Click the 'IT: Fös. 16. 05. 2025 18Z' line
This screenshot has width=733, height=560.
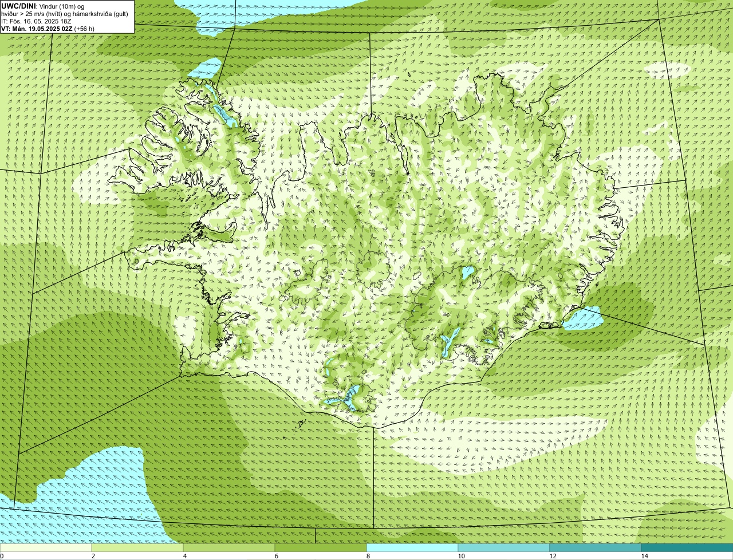(36, 21)
